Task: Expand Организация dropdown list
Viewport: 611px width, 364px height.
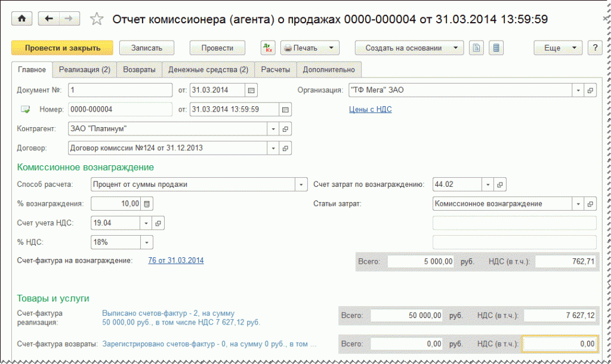Action: 578,90
